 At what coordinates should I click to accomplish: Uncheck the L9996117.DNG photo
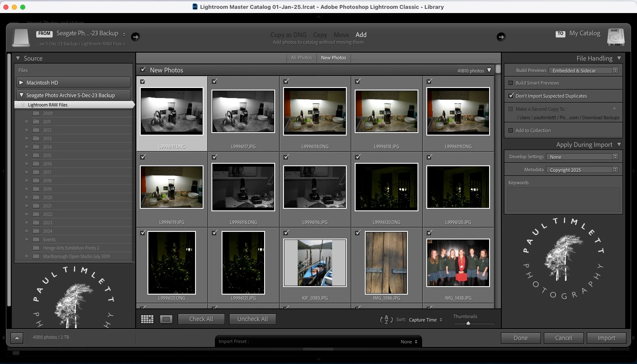[142, 82]
